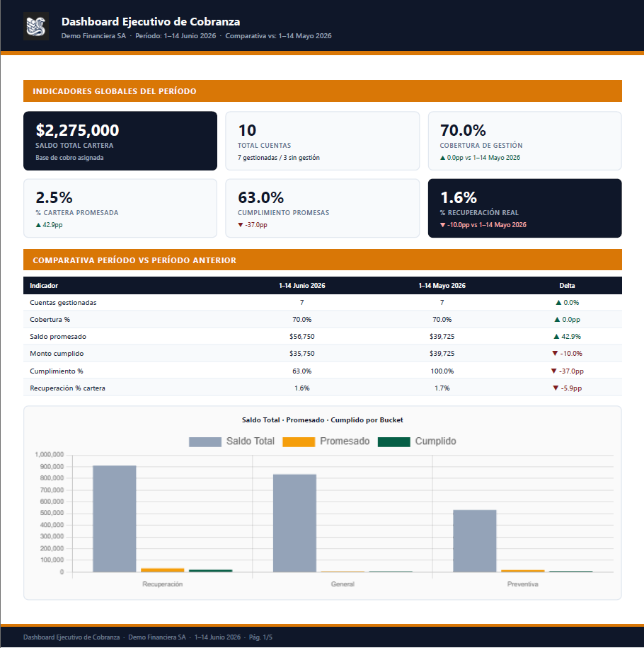Select the Saldo promesado row label
Image resolution: width=644 pixels, height=648 pixels.
tap(58, 337)
